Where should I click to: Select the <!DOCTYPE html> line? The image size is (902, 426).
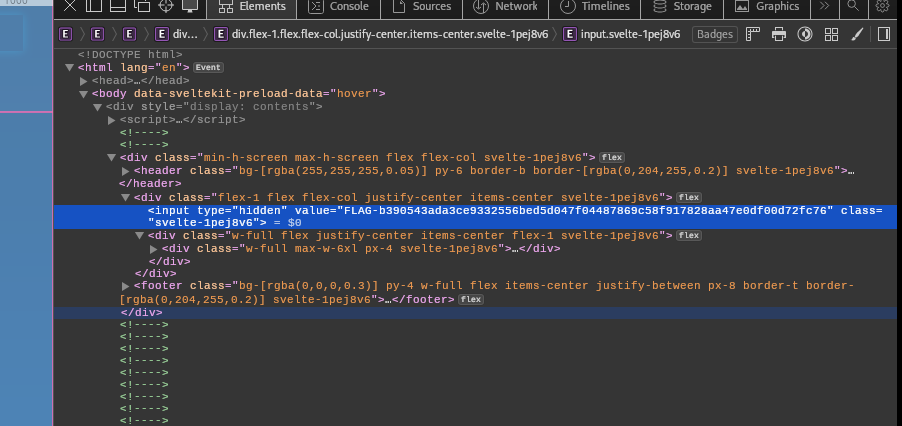[x=130, y=55]
